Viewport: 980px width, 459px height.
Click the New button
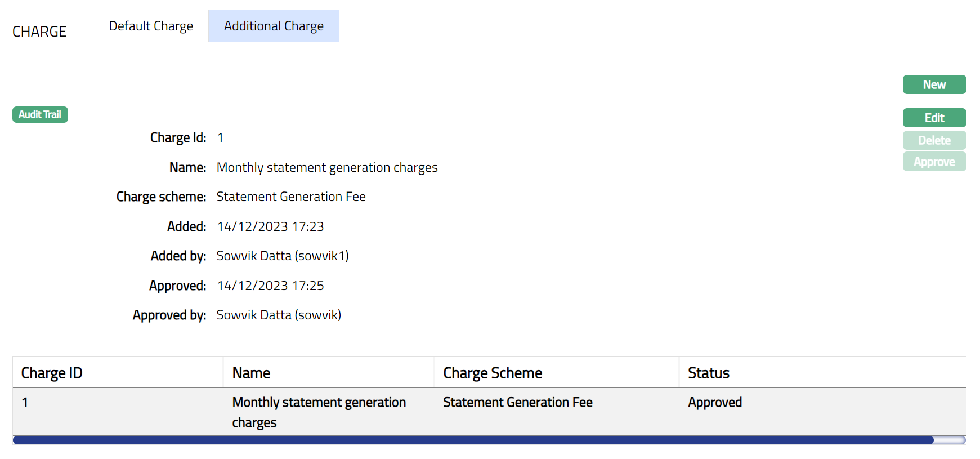tap(934, 84)
